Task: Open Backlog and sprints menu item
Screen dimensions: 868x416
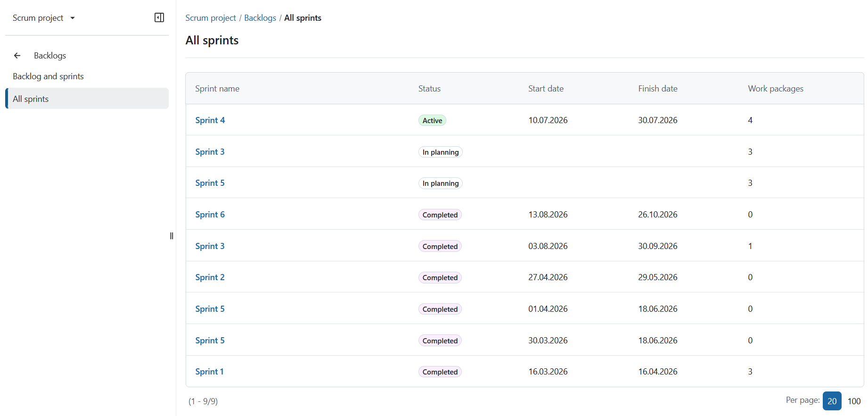Action: tap(48, 76)
